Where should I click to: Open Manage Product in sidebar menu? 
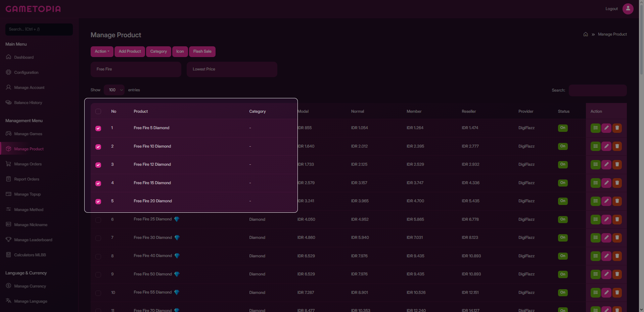click(x=29, y=149)
